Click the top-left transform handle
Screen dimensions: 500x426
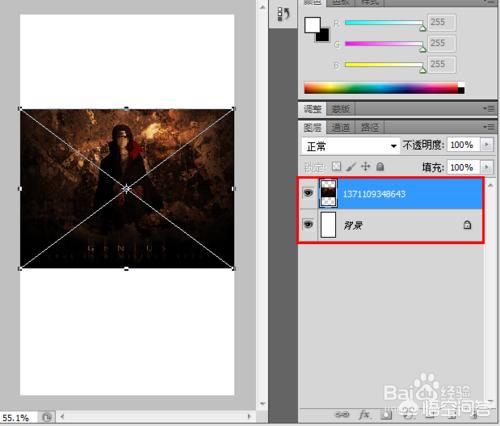click(20, 109)
